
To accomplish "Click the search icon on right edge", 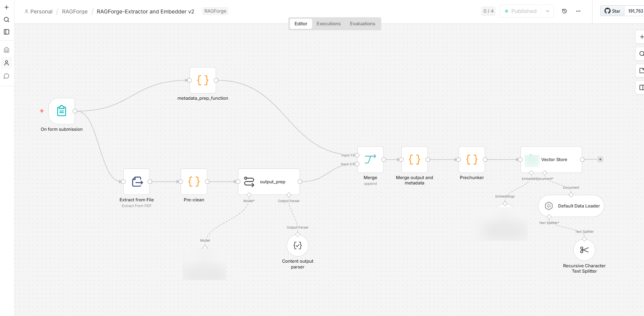I will tap(641, 54).
